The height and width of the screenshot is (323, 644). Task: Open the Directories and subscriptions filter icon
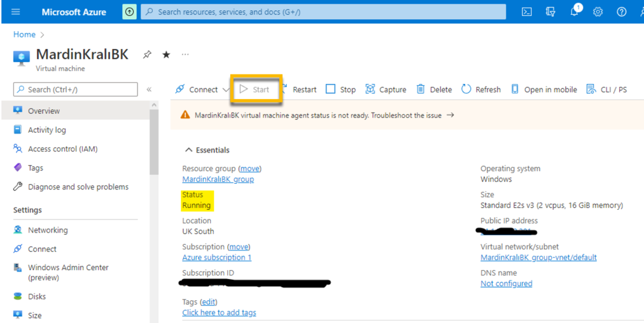coord(550,12)
